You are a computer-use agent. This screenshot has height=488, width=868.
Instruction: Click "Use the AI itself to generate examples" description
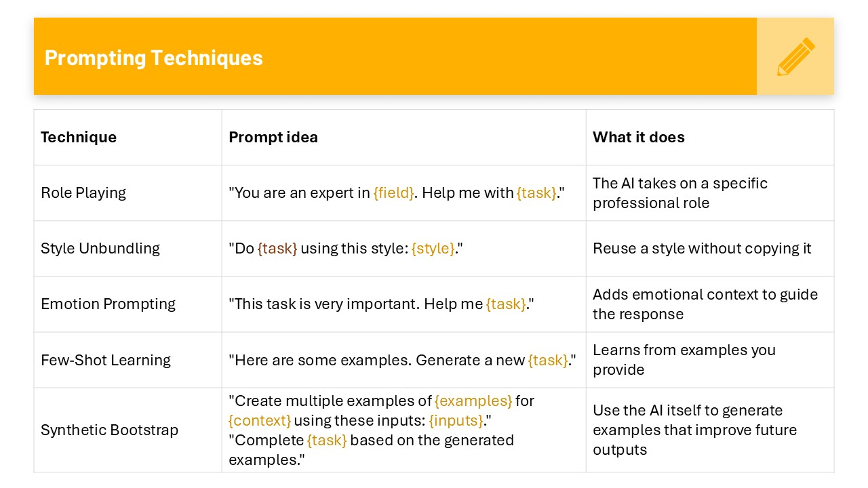[x=695, y=430]
